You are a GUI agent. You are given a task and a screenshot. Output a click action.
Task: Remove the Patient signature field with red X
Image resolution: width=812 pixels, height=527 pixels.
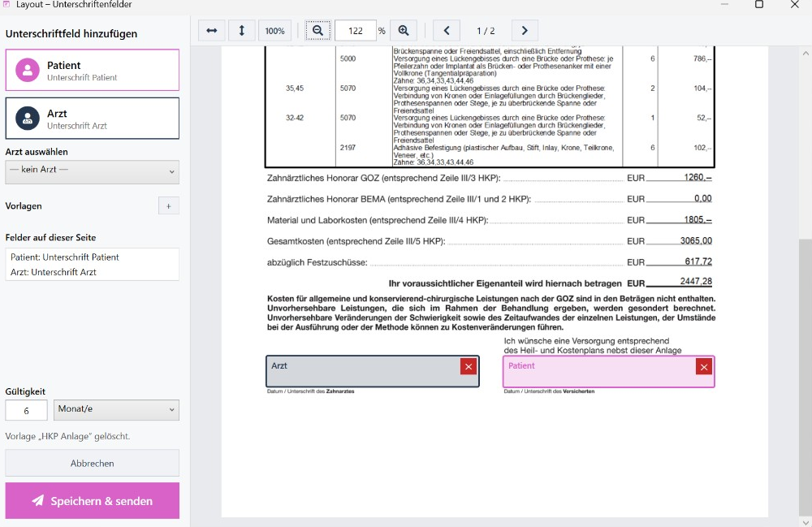[704, 367]
